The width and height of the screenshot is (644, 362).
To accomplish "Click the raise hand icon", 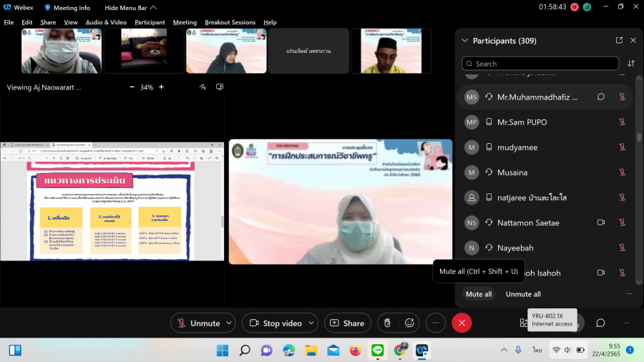I will coord(387,323).
